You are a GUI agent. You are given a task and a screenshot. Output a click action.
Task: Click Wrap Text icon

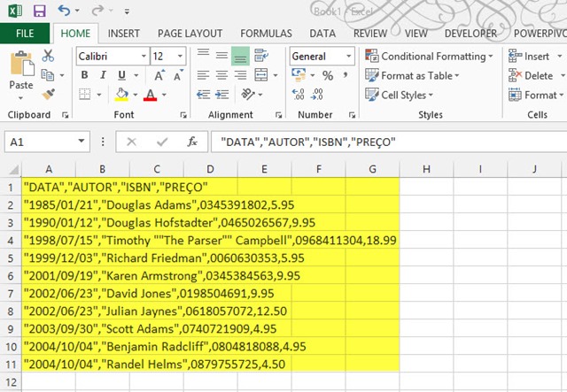[x=261, y=55]
